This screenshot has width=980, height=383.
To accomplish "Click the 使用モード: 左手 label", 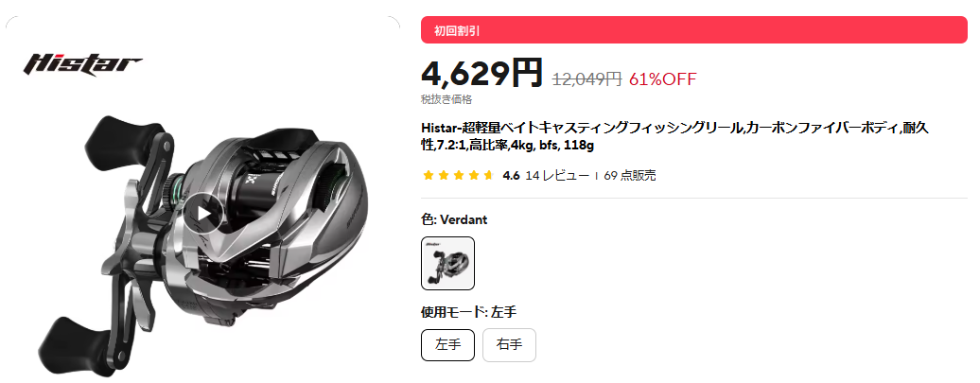I will [x=469, y=312].
